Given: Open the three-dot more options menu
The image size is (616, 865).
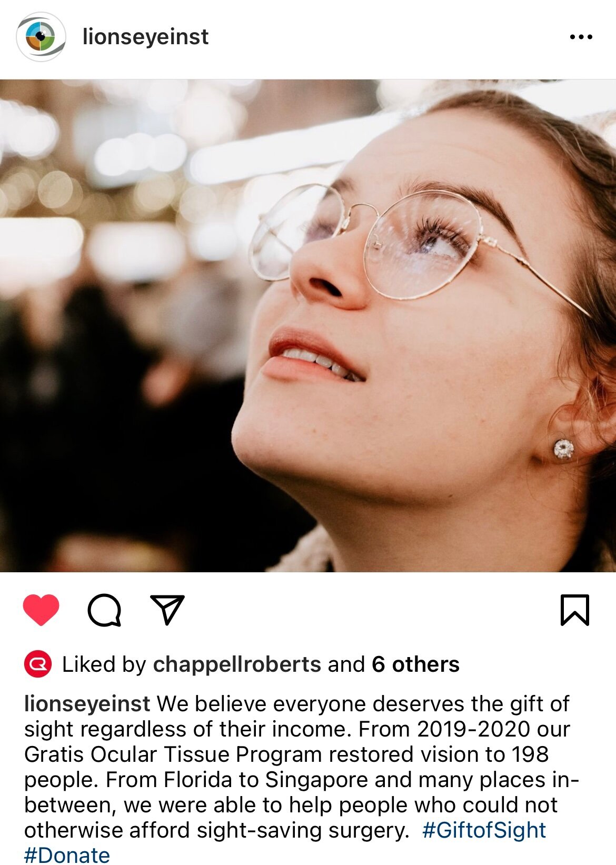Looking at the screenshot, I should 581,37.
